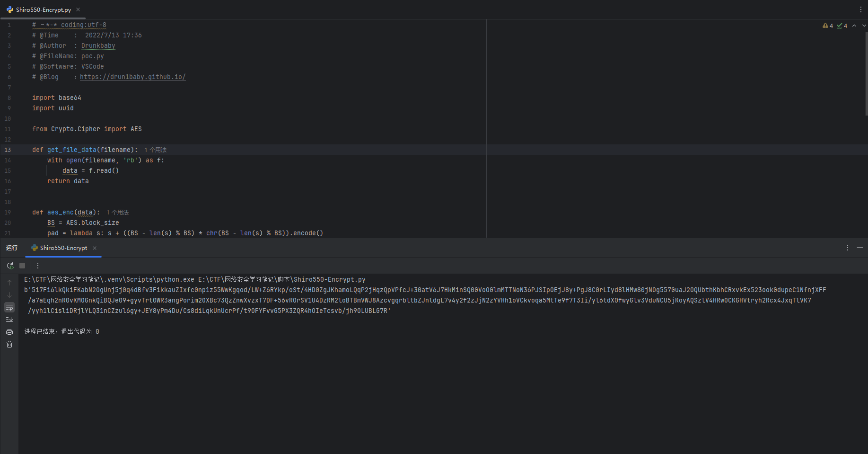Select the Shiro550-Encrypt run tab
The width and height of the screenshot is (868, 454).
[63, 248]
